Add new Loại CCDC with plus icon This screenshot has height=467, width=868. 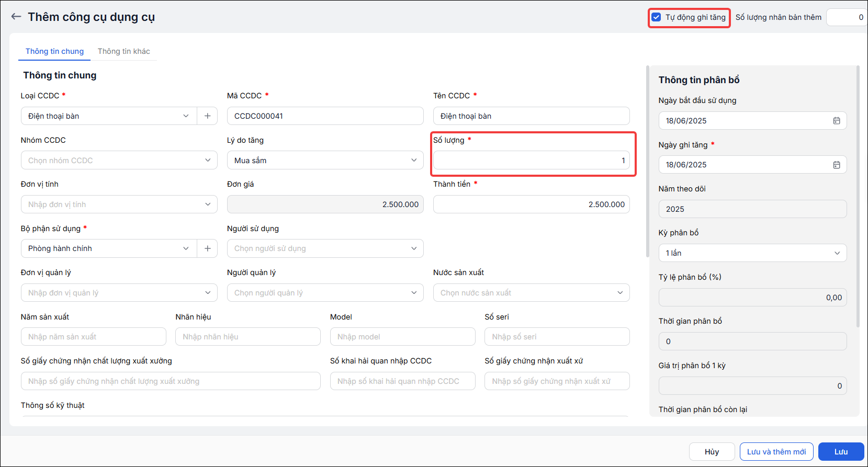pyautogui.click(x=208, y=116)
